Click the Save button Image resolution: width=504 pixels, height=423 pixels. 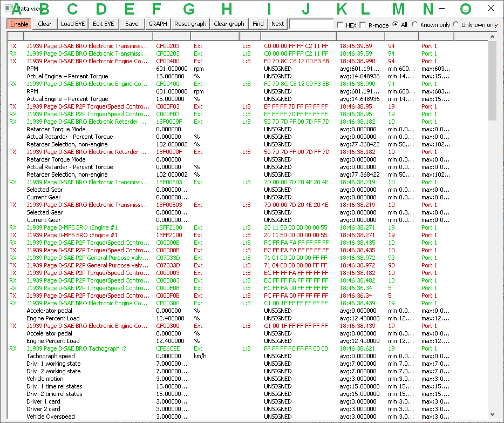[132, 24]
